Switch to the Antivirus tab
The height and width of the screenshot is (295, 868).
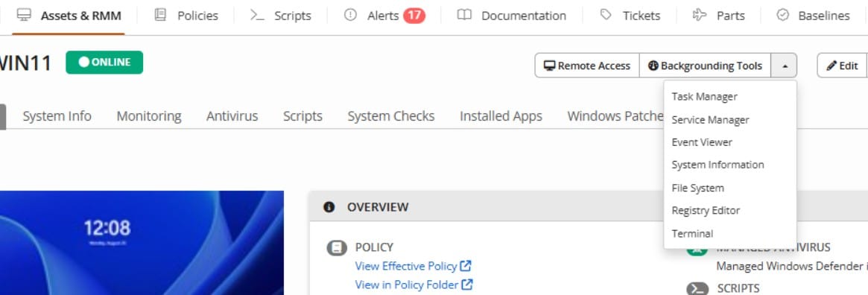coord(232,116)
